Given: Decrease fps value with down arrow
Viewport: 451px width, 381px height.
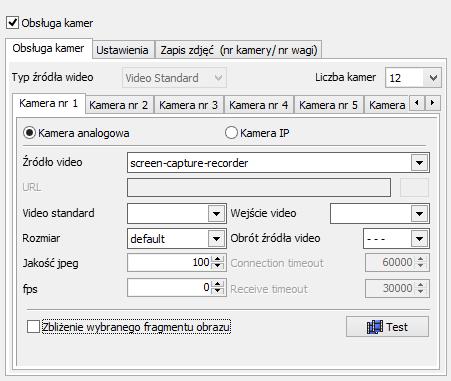Looking at the screenshot, I should [x=218, y=291].
